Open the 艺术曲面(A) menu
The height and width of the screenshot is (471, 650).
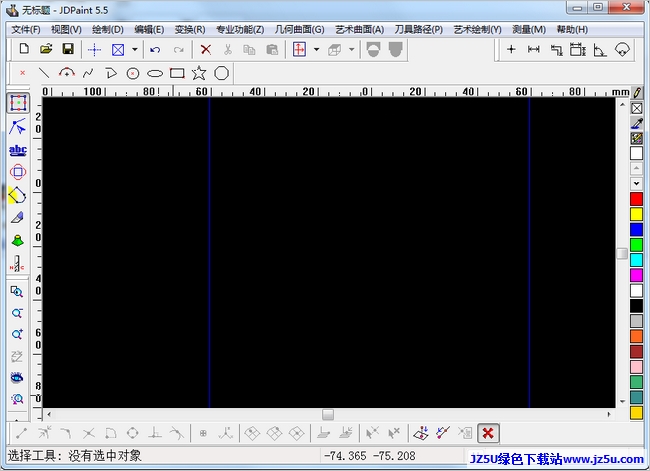[359, 30]
